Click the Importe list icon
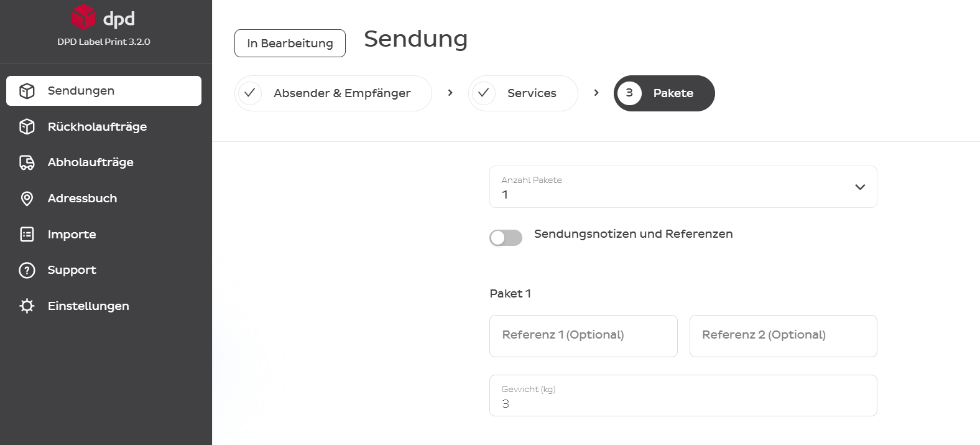980x445 pixels. point(27,235)
